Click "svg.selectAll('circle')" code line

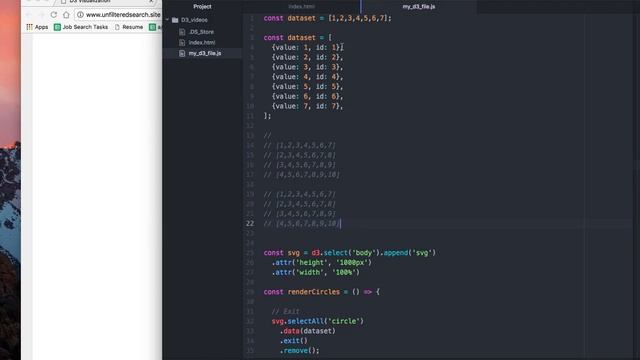318,321
